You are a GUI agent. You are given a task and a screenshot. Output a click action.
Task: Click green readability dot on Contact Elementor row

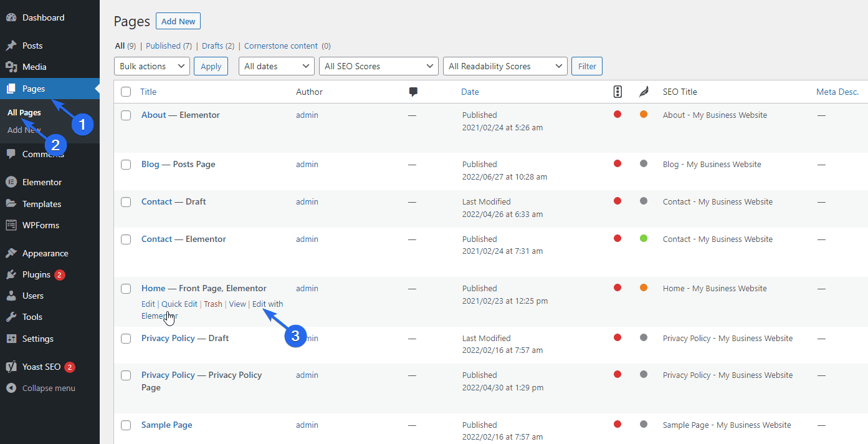coord(644,238)
